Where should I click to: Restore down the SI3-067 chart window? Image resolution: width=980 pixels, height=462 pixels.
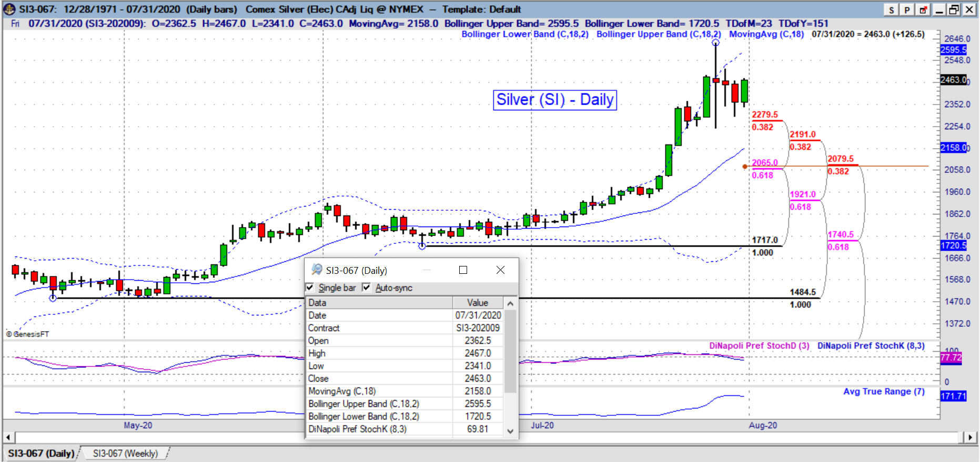[954, 10]
